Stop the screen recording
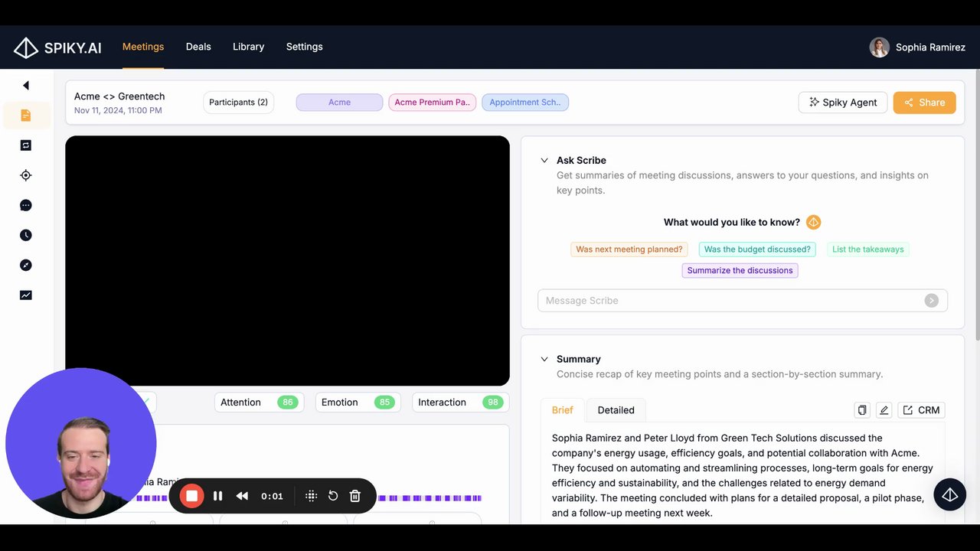This screenshot has width=980, height=551. pos(192,496)
